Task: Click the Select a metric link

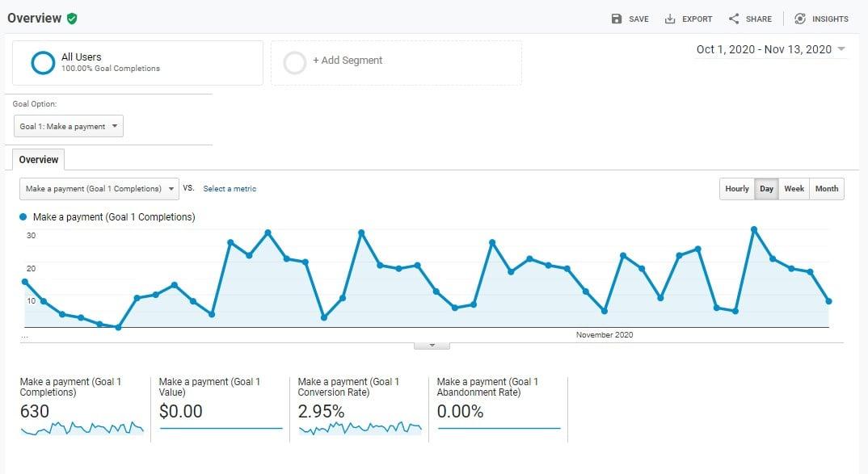Action: tap(230, 188)
